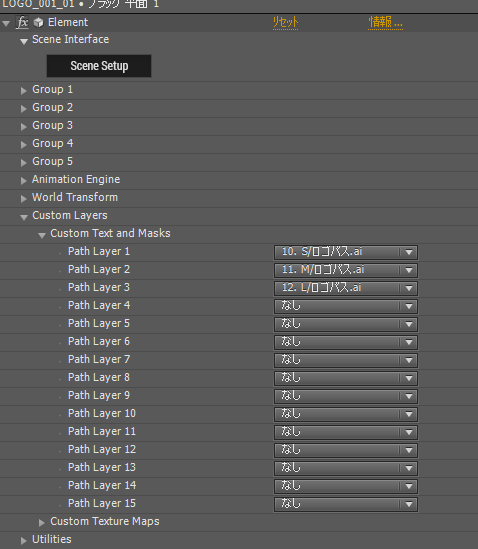Screen dimensions: 478x549
Task: Expand World Transform settings
Action: click(23, 199)
